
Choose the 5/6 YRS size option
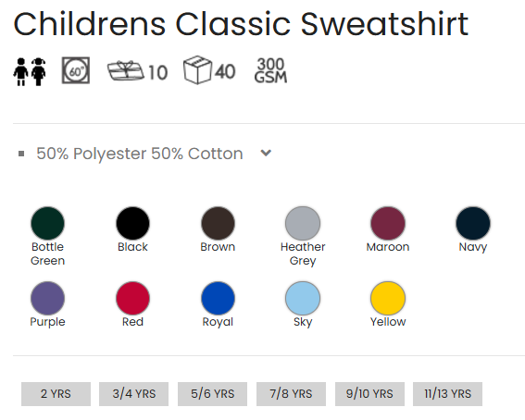tap(212, 394)
